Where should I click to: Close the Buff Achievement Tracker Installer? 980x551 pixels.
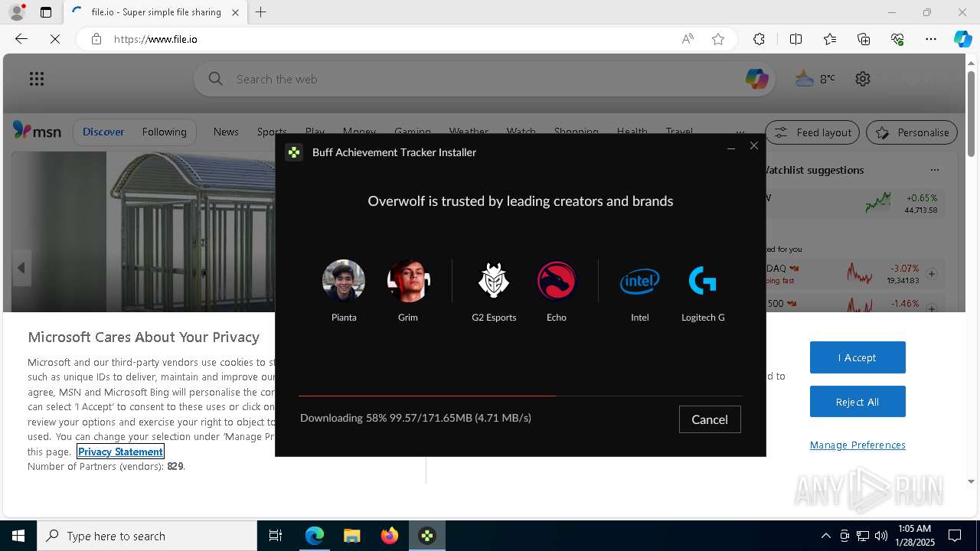pos(754,145)
